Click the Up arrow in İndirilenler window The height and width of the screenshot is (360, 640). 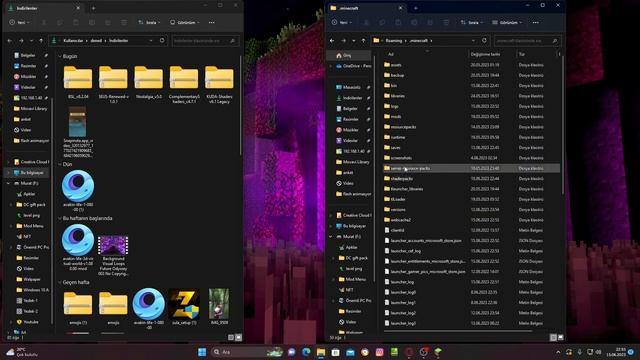click(x=41, y=41)
